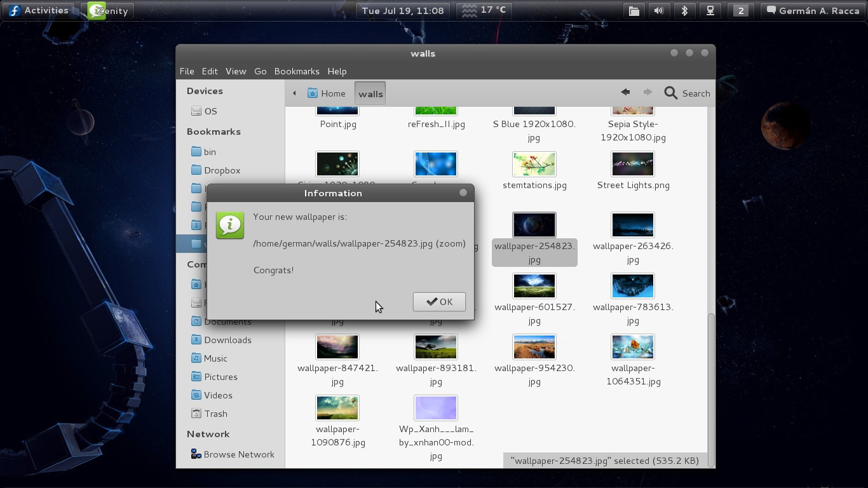This screenshot has height=488, width=868.
Task: Click the path bar left scroll arrow
Action: point(294,93)
